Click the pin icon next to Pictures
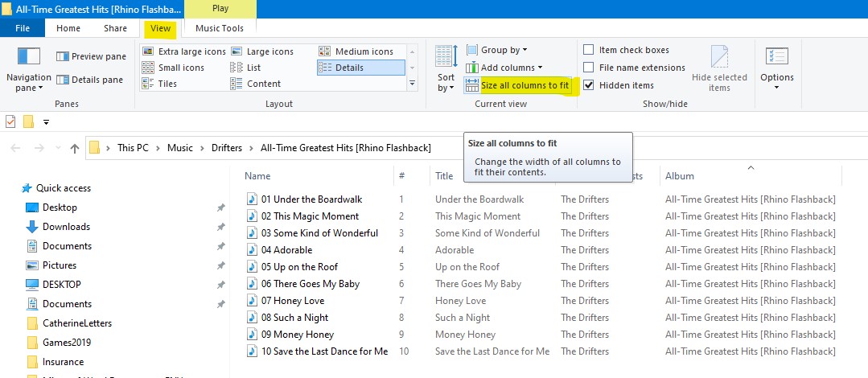The width and height of the screenshot is (868, 378). tap(220, 265)
